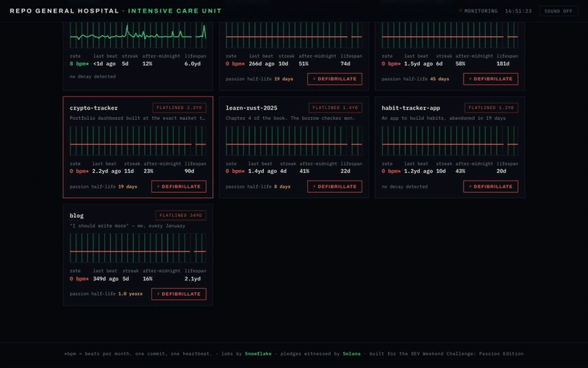Click the "Portfolio dashboard built at the exact market" description

click(x=137, y=118)
